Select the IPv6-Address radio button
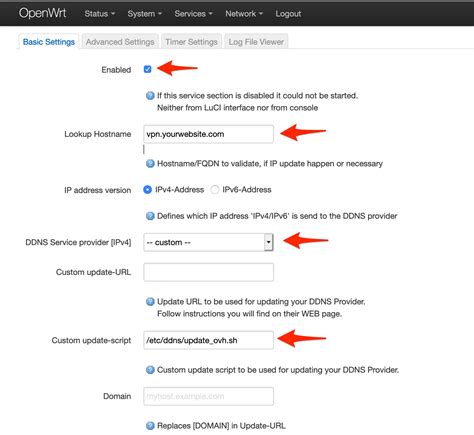474x435 pixels. click(215, 190)
